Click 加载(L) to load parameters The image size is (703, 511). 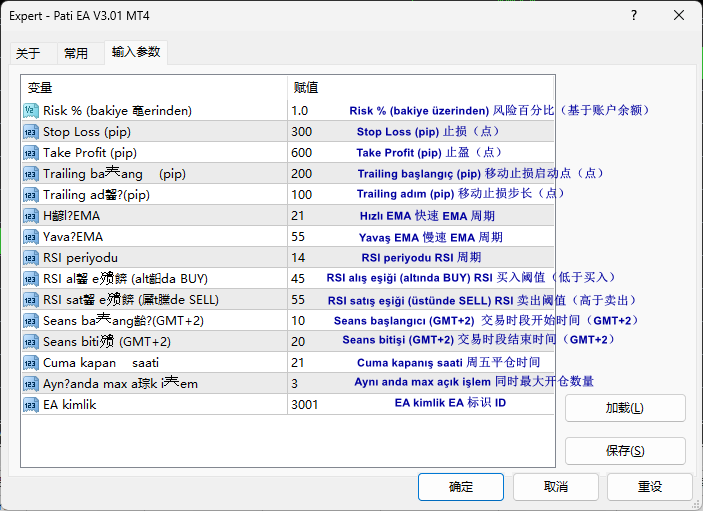point(625,408)
